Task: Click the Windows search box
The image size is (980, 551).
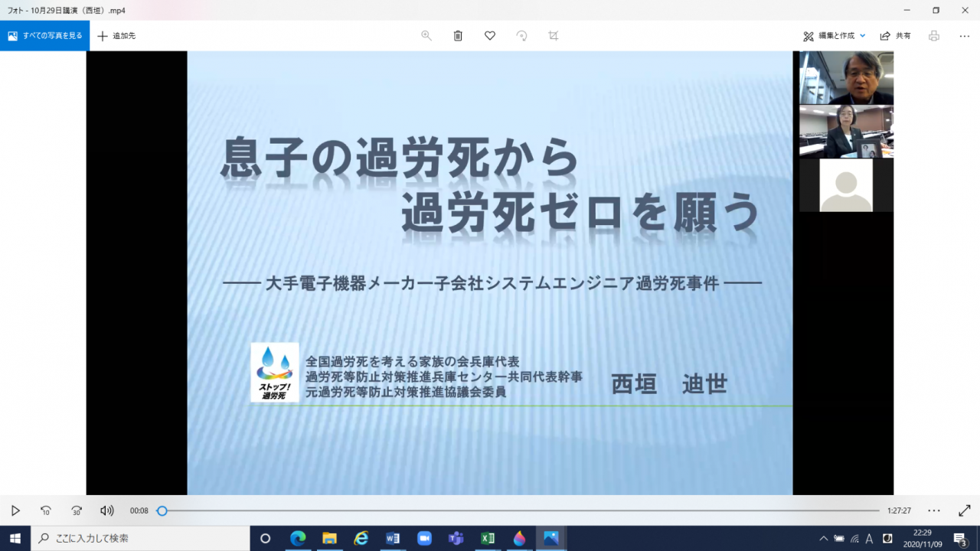Action: [x=142, y=538]
